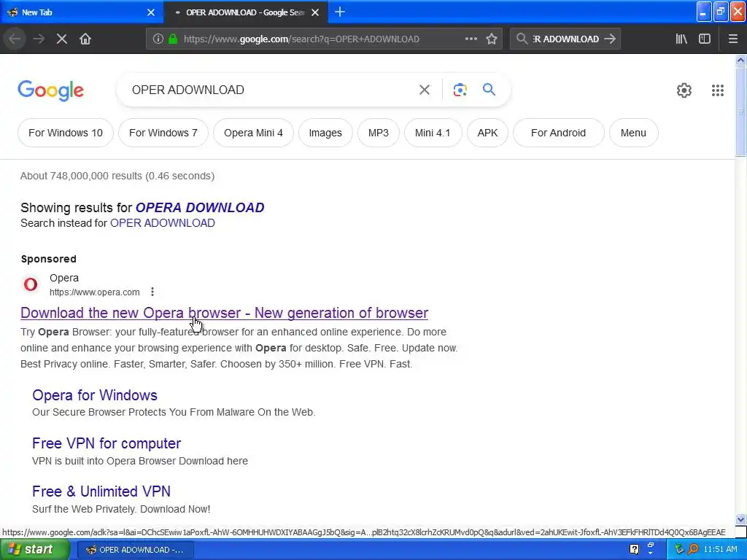The image size is (747, 560).
Task: Open Google quick settings gear
Action: tap(684, 90)
